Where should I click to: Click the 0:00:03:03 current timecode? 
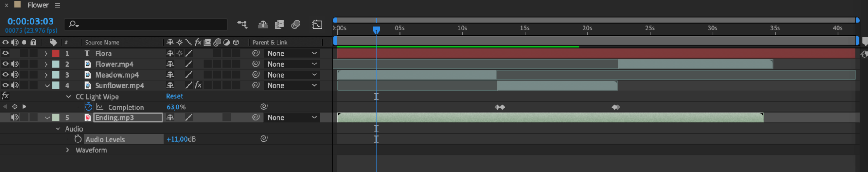30,21
